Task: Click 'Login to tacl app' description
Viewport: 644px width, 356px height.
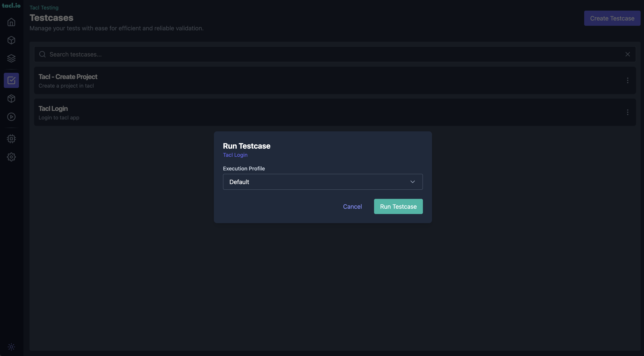Action: 59,118
